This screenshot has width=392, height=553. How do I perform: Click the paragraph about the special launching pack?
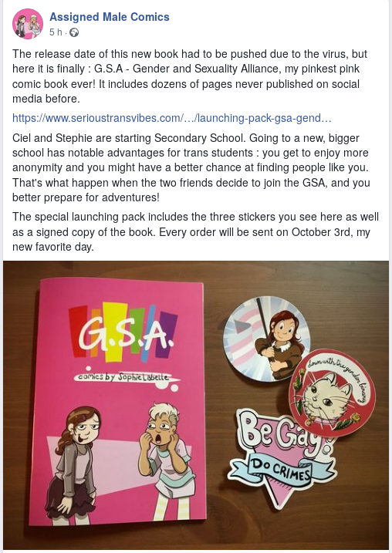point(195,231)
